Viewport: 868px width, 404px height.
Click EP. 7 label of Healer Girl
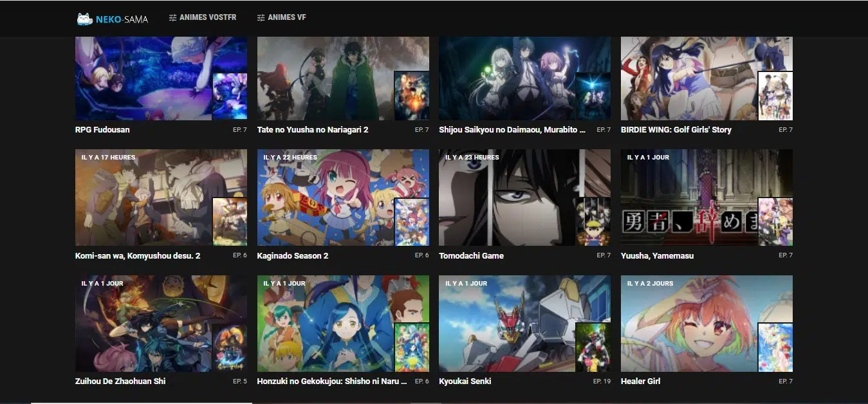(x=786, y=381)
